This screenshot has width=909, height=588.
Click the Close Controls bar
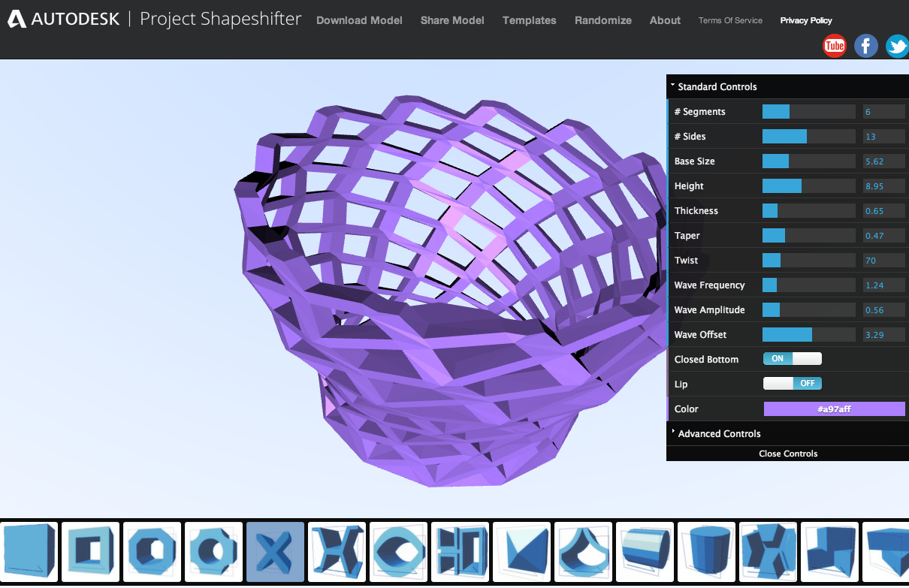(x=787, y=454)
